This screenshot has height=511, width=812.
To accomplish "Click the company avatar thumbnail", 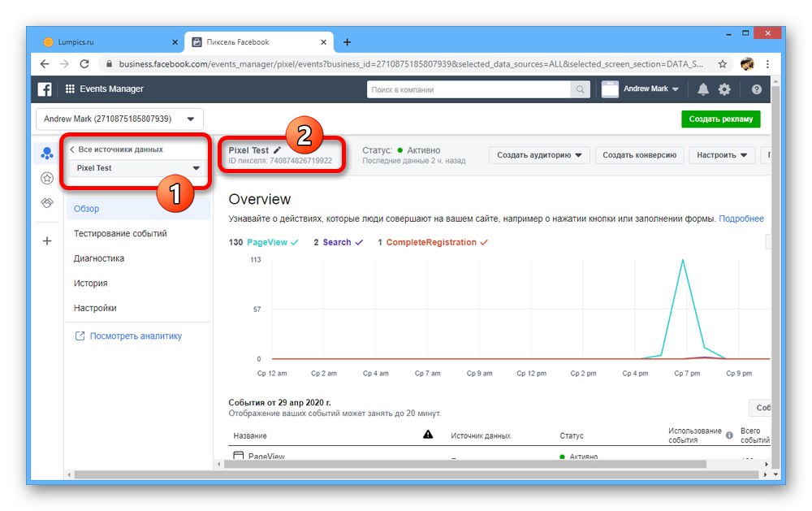I will (x=610, y=89).
